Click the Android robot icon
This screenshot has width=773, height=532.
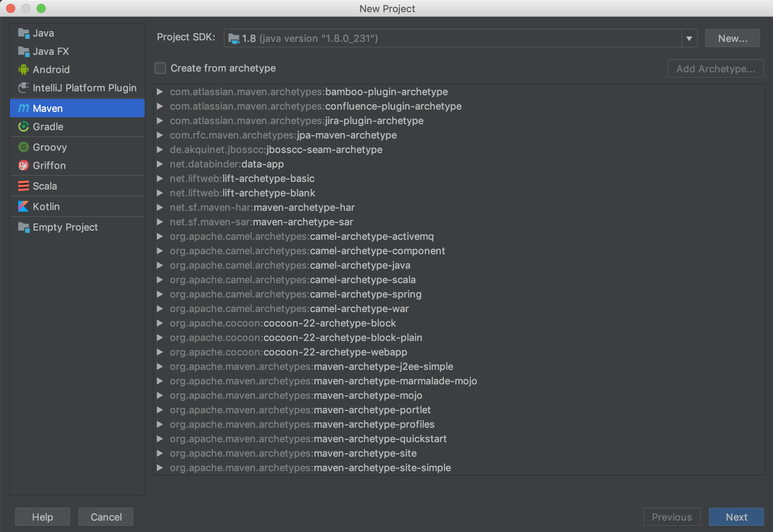(24, 70)
